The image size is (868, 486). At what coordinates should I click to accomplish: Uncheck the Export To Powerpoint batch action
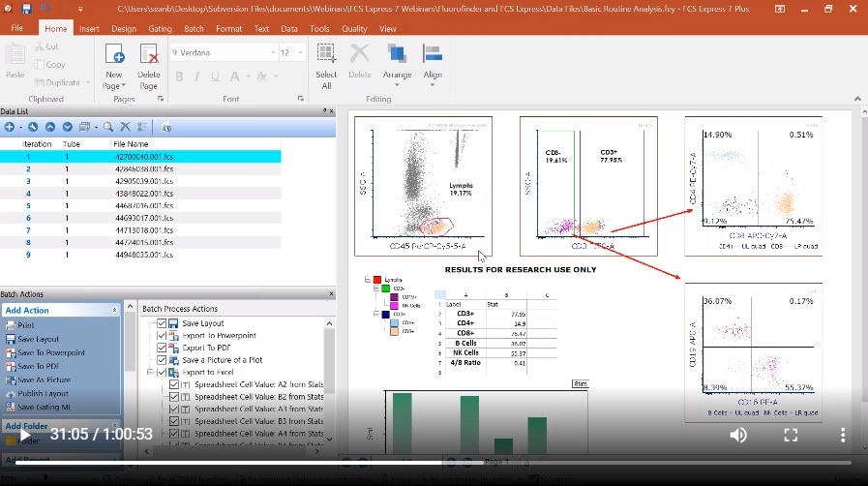tap(162, 335)
